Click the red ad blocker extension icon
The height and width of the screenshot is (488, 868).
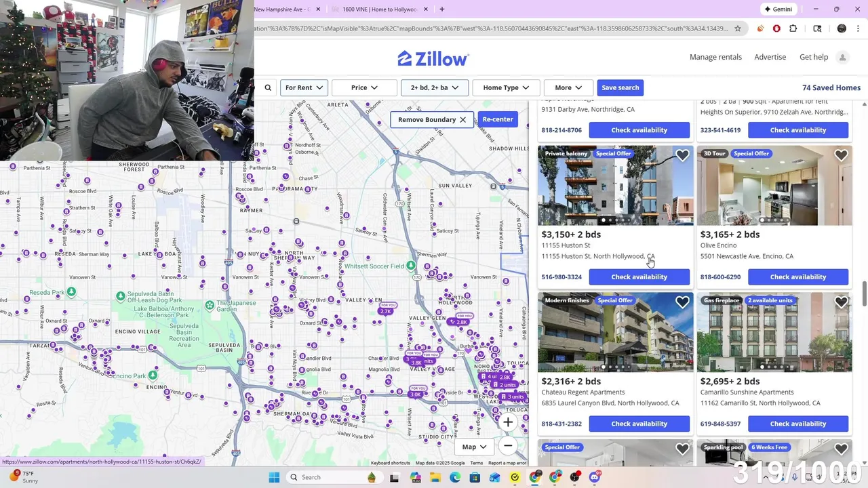(x=776, y=28)
